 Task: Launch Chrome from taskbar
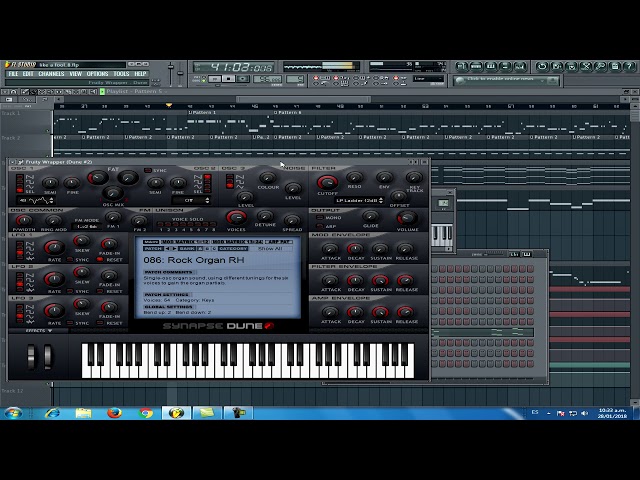(145, 413)
